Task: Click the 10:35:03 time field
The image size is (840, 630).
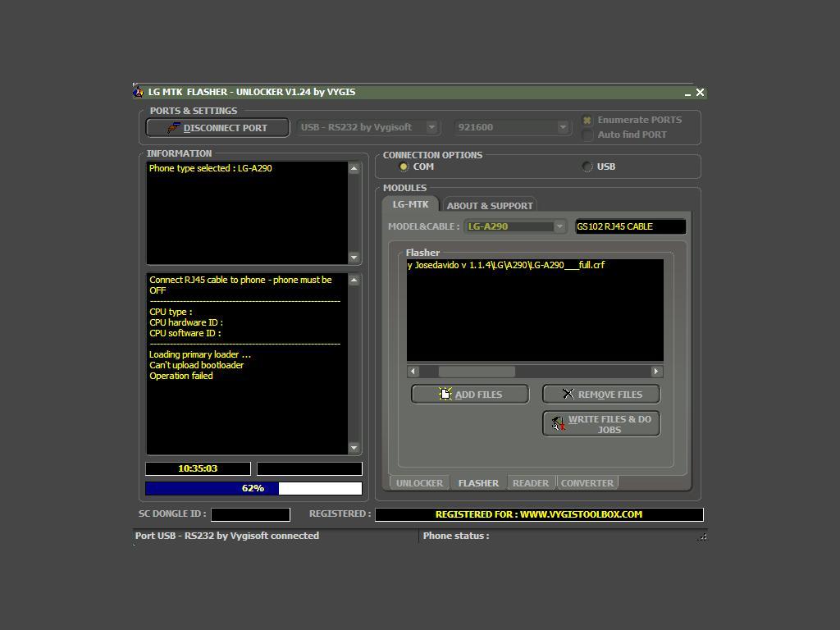Action: [198, 468]
